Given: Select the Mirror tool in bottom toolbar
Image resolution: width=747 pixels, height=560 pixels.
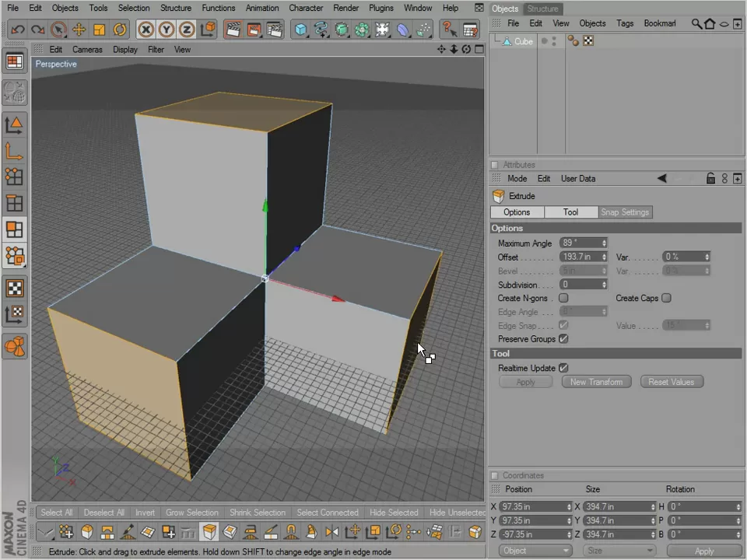Looking at the screenshot, I should [332, 531].
